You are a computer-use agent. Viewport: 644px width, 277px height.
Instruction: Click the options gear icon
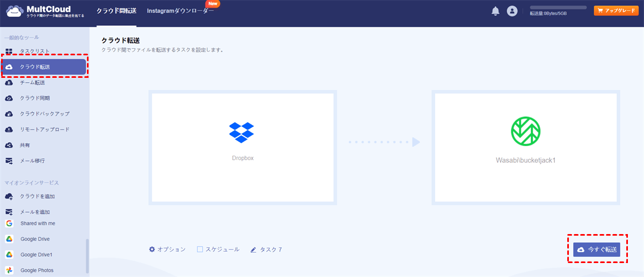[x=152, y=250]
